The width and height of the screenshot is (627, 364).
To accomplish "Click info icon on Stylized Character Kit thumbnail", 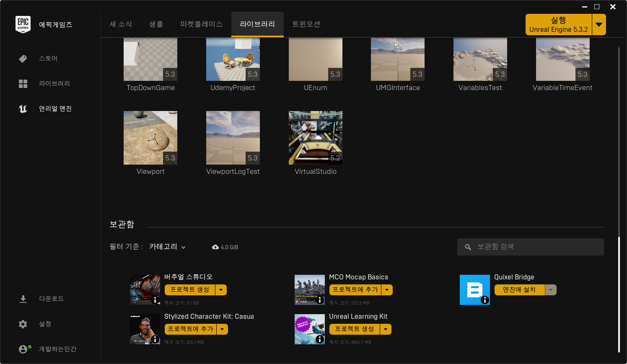I will click(x=155, y=339).
